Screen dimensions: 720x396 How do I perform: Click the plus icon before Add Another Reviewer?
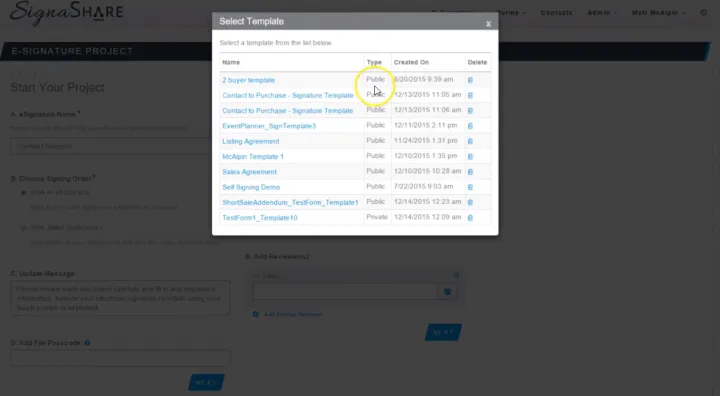256,314
